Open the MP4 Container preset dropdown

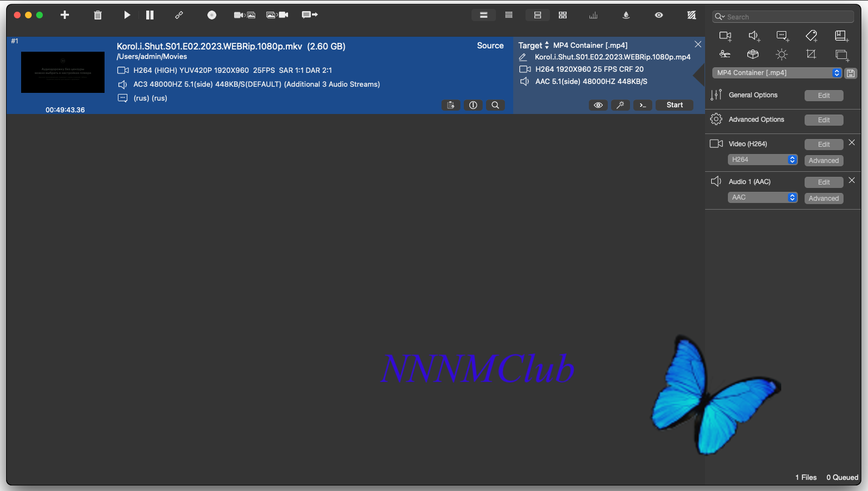pos(777,73)
